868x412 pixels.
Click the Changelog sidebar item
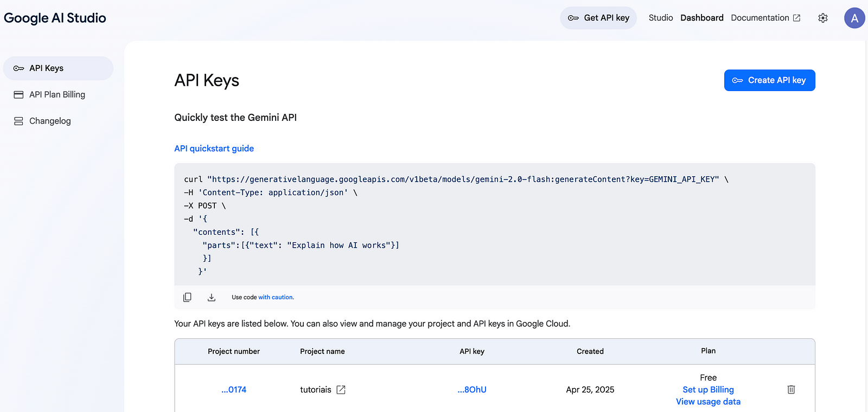coord(50,121)
